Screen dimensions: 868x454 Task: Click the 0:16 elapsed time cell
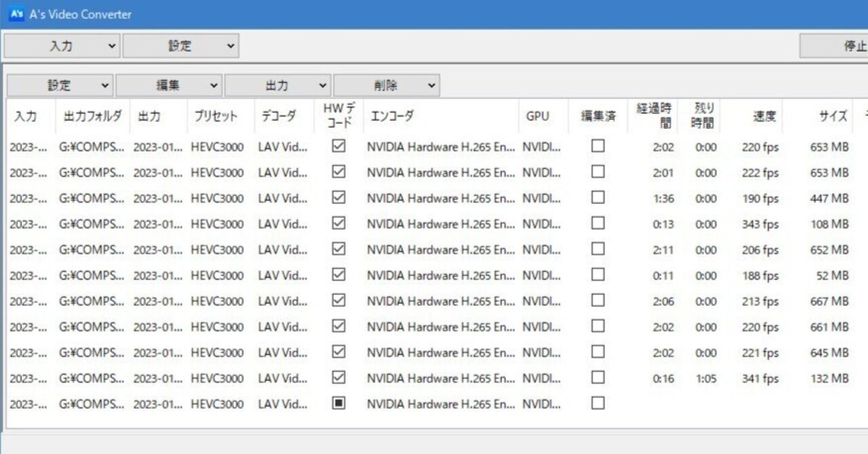point(663,379)
